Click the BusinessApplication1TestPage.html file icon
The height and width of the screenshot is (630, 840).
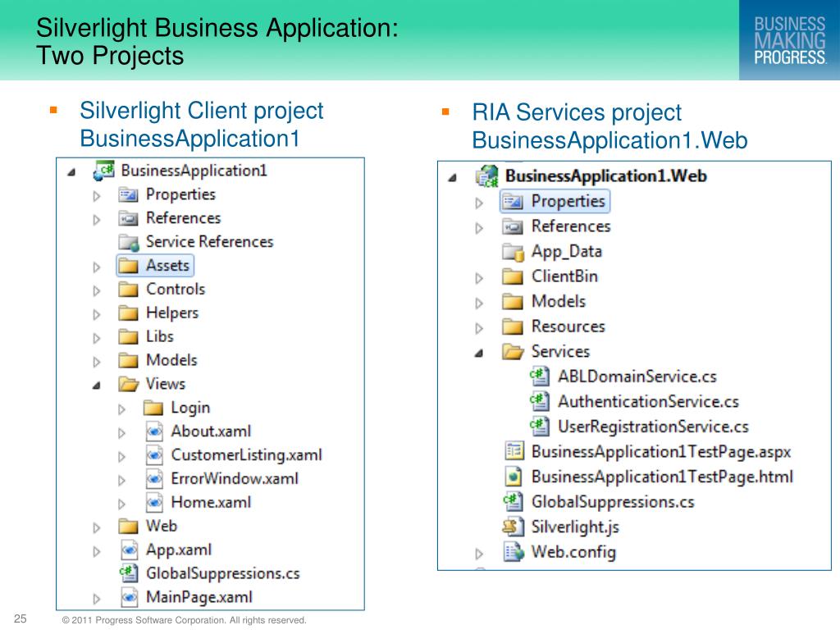click(x=514, y=477)
